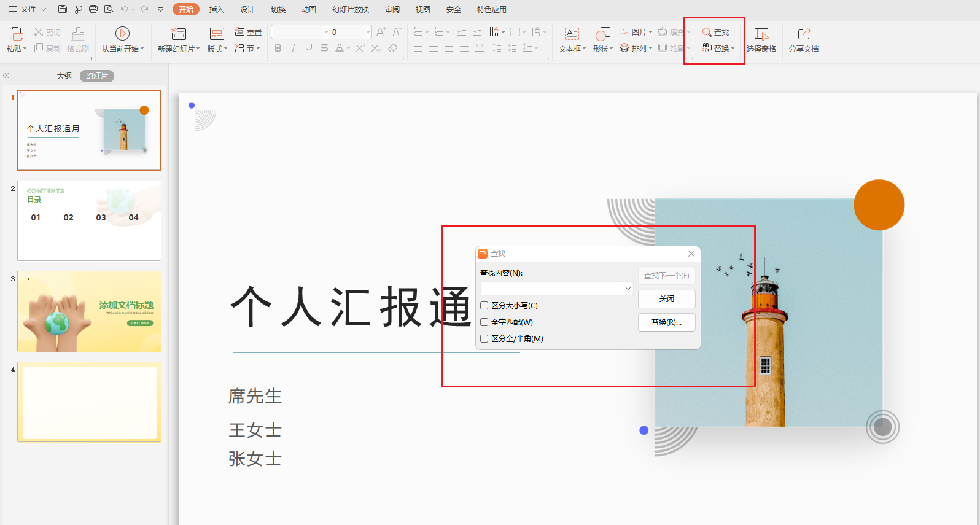Close the Find dialog with X
This screenshot has width=980, height=525.
click(691, 254)
